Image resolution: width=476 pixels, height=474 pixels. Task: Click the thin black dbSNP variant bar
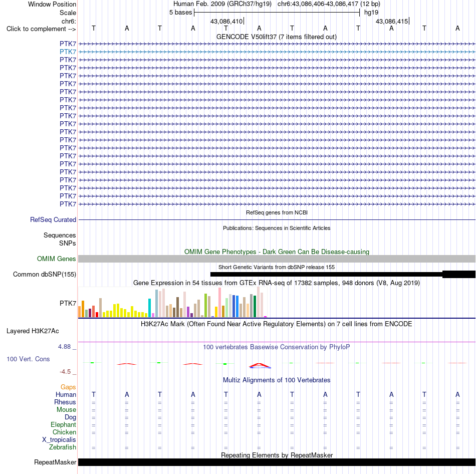[326, 274]
